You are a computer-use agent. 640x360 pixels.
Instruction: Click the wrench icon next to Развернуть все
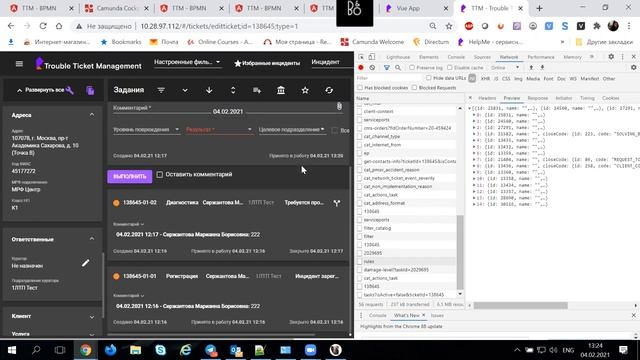70,90
